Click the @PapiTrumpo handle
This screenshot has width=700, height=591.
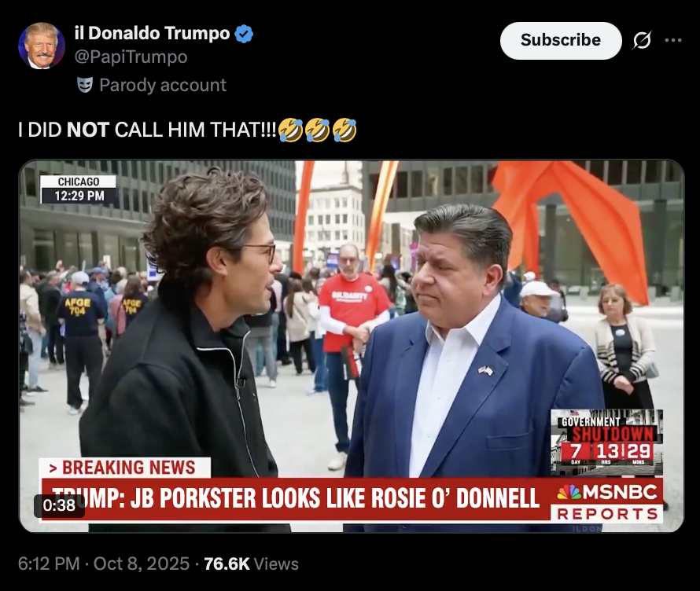click(x=131, y=57)
